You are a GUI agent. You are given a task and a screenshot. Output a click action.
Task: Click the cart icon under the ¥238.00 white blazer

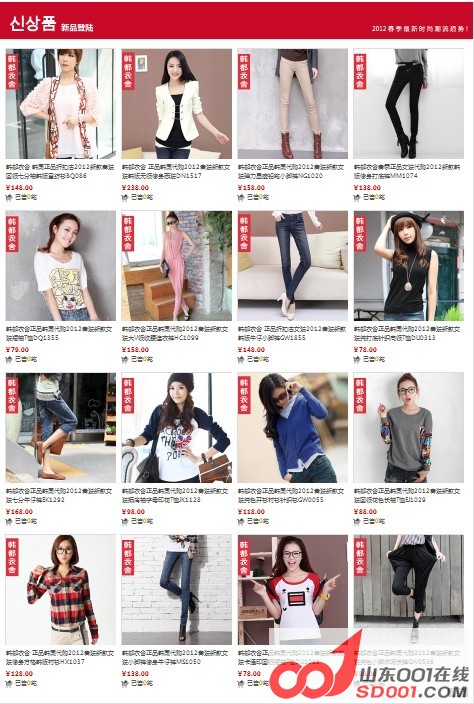[124, 197]
